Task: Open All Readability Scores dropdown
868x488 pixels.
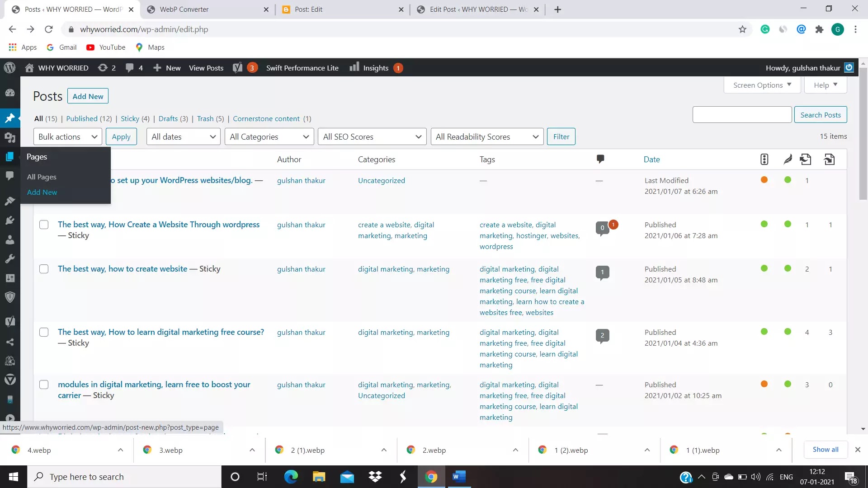Action: [x=487, y=136]
